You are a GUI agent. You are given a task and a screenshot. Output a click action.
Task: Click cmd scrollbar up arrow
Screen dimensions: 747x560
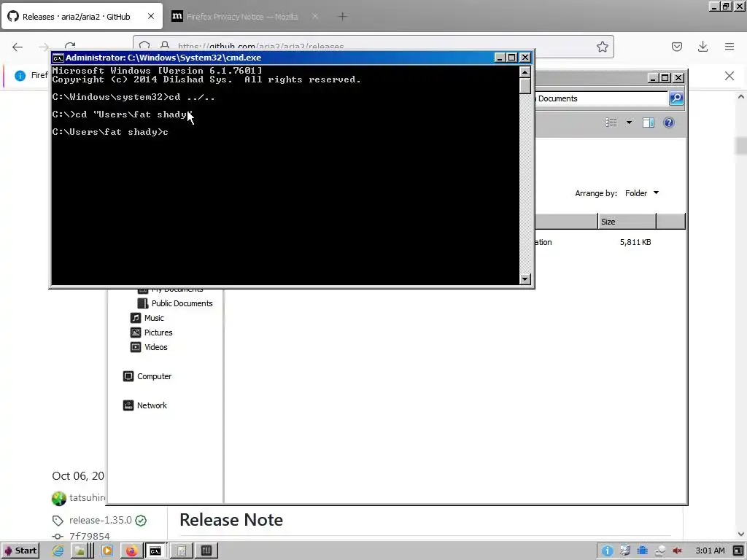[x=525, y=72]
